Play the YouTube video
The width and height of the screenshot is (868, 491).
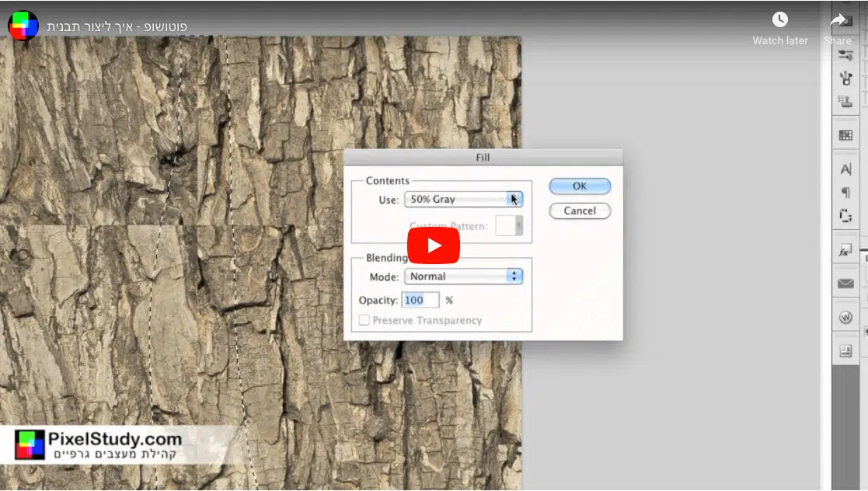434,245
